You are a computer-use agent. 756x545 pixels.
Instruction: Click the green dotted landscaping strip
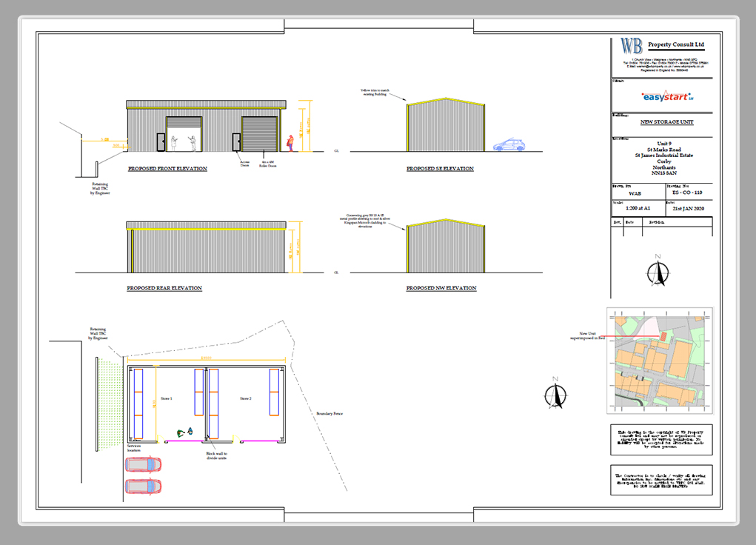110,404
